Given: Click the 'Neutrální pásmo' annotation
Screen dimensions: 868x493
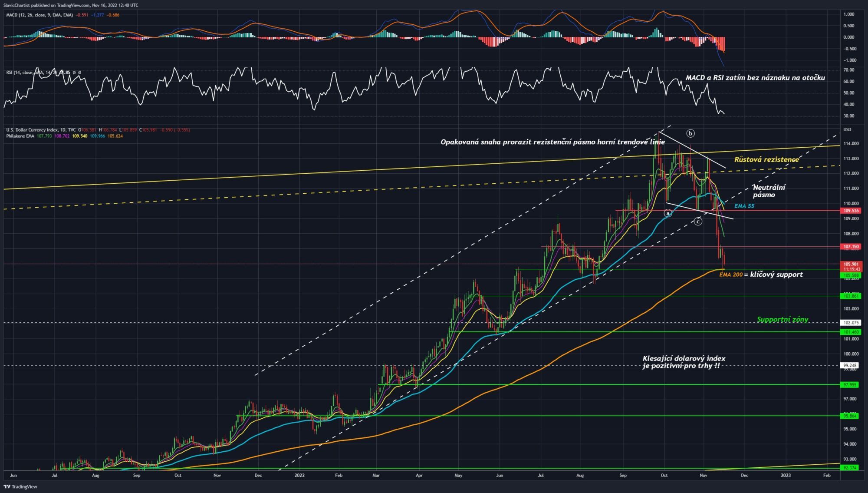Looking at the screenshot, I should [x=769, y=191].
